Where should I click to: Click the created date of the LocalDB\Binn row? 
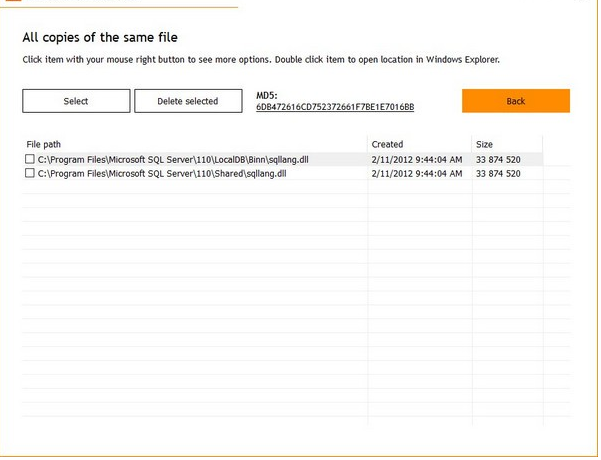pyautogui.click(x=417, y=160)
